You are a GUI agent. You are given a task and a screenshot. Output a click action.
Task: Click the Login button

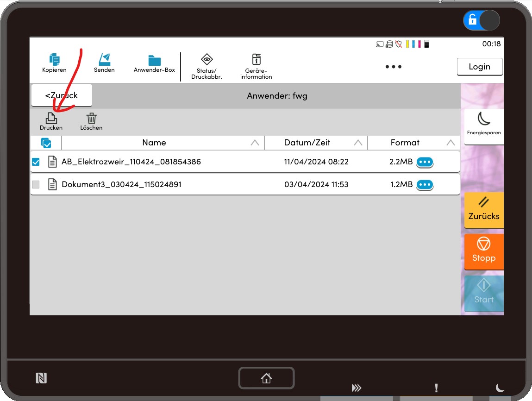pos(479,67)
